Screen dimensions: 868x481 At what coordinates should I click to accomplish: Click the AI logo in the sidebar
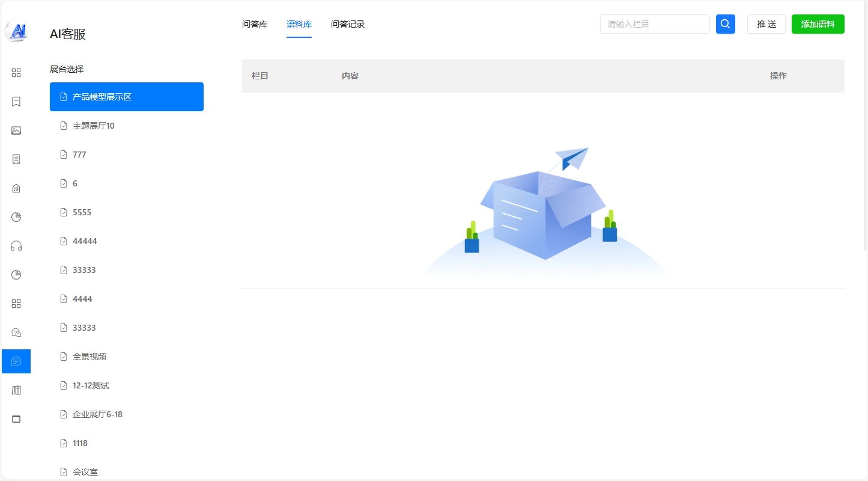pyautogui.click(x=16, y=31)
